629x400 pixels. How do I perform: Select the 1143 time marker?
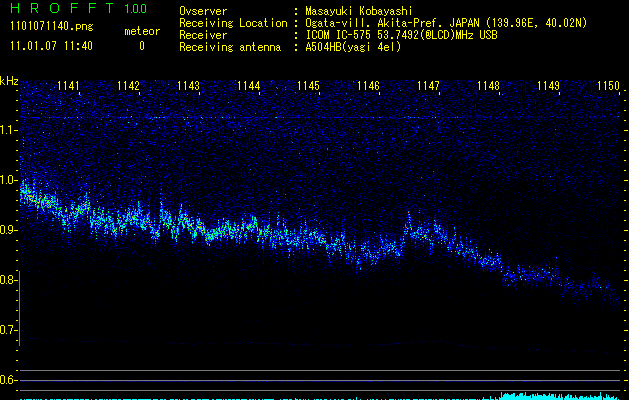(188, 86)
